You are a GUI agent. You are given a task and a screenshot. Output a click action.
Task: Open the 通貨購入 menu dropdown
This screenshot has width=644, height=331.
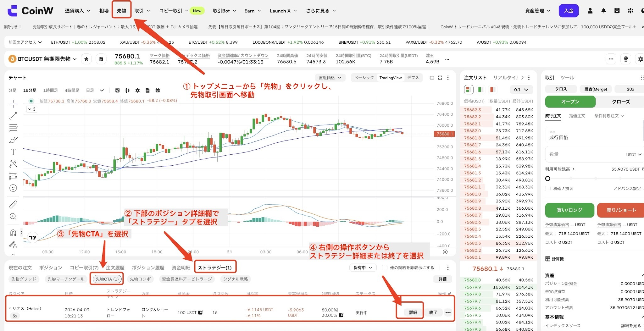pyautogui.click(x=77, y=11)
